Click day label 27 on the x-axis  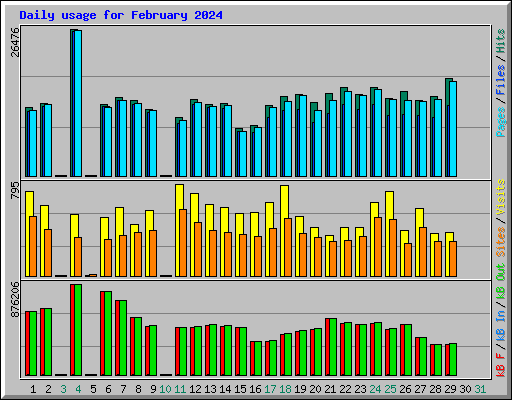[x=420, y=389]
